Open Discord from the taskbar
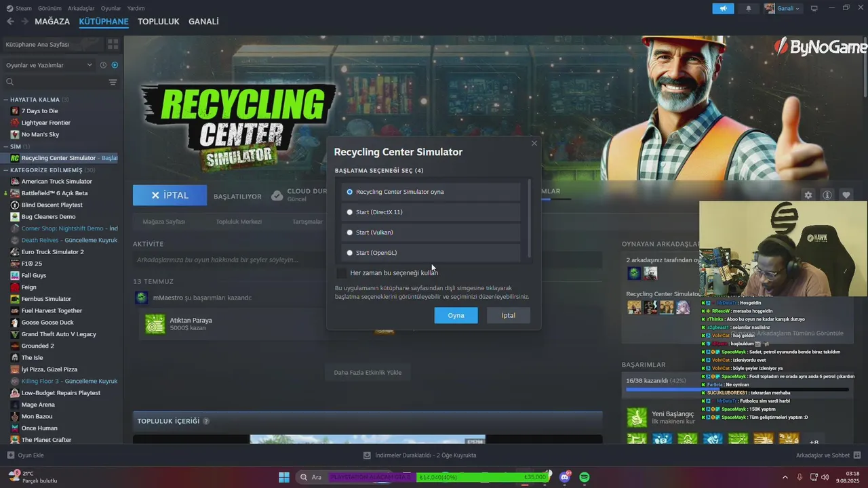 (565, 477)
